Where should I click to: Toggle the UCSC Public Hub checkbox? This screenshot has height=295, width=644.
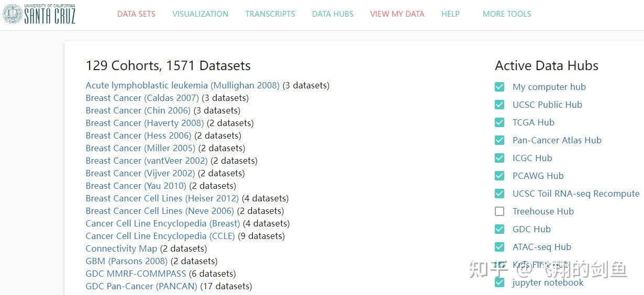(x=499, y=105)
